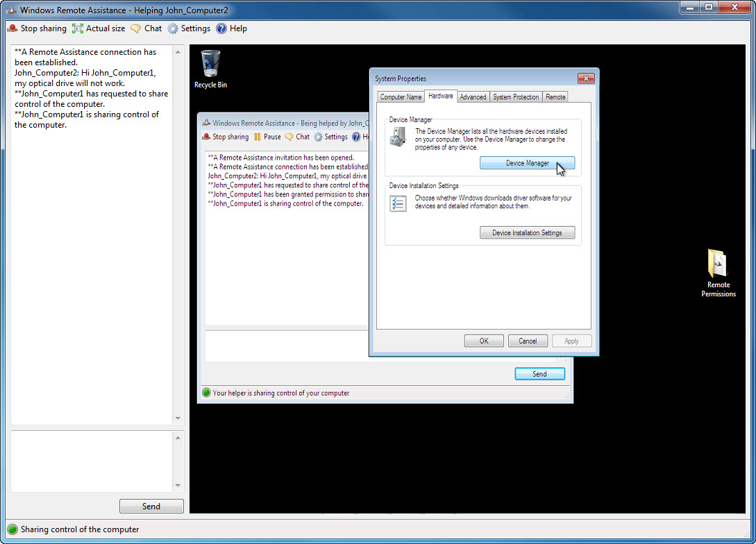Click Stop sharing in the helper toolbar

pyautogui.click(x=37, y=28)
